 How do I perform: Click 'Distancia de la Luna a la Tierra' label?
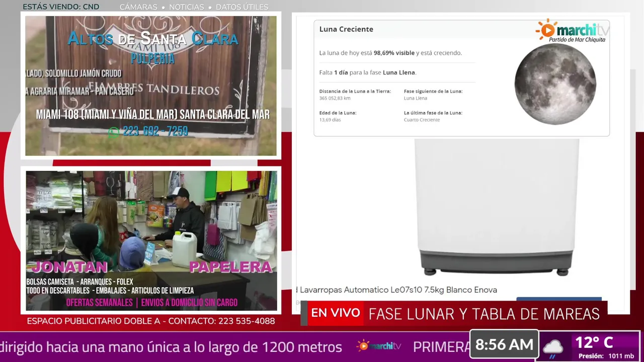tap(355, 92)
